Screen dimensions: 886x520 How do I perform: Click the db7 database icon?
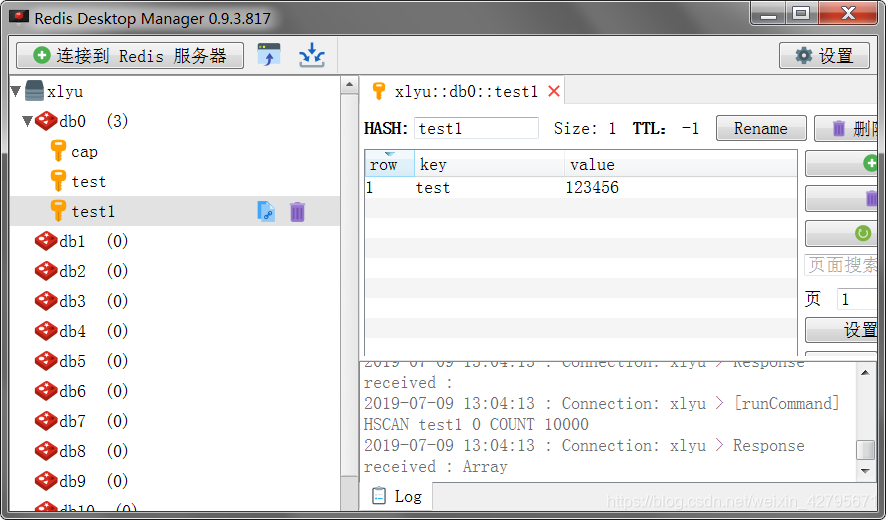point(46,421)
